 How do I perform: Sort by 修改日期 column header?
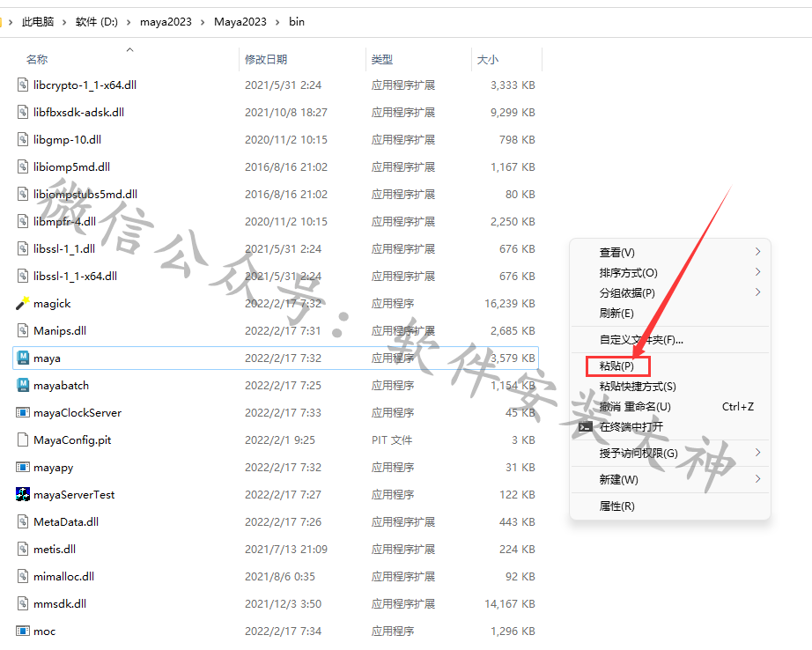coord(266,60)
